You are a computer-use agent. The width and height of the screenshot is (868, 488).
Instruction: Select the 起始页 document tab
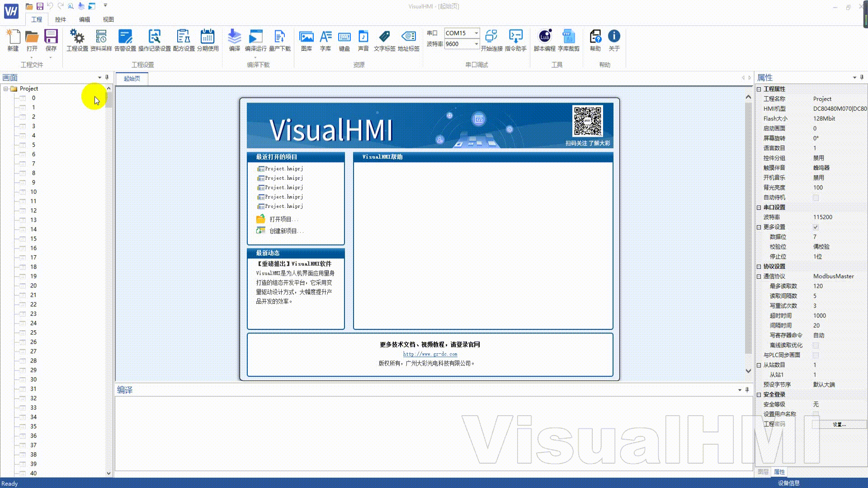click(132, 79)
